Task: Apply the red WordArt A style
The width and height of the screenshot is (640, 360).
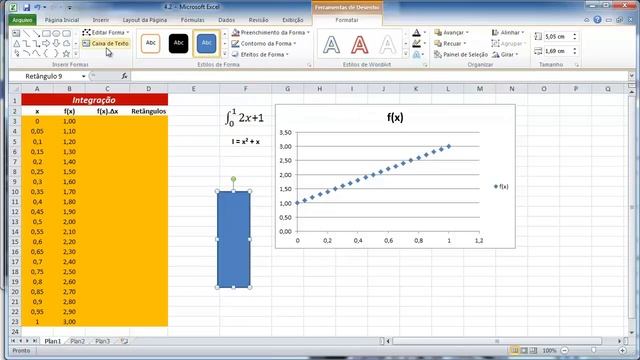Action: [360, 44]
